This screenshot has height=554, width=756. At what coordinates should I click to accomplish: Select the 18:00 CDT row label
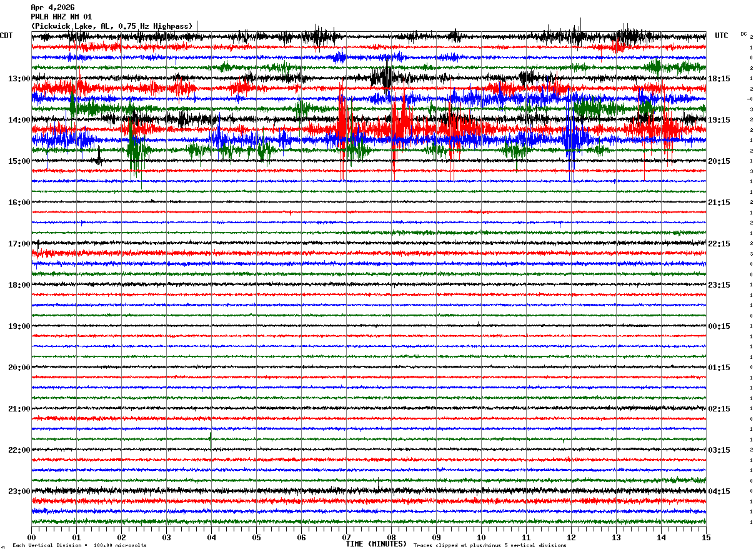(x=19, y=285)
